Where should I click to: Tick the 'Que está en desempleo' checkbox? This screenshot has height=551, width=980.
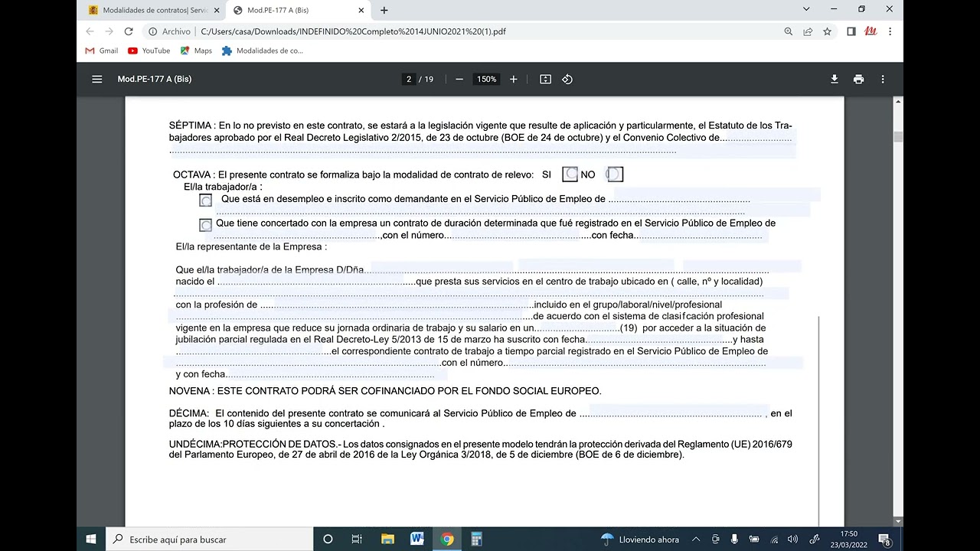pyautogui.click(x=205, y=199)
